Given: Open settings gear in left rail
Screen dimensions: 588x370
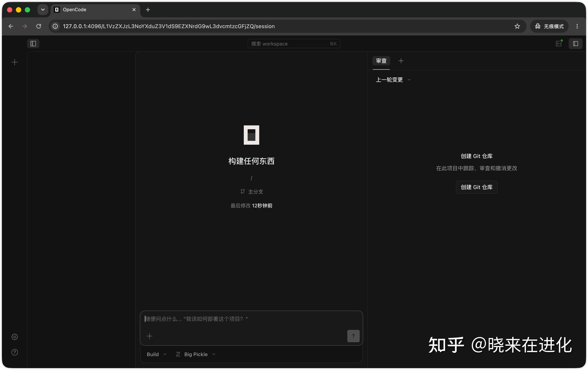Looking at the screenshot, I should tap(15, 337).
